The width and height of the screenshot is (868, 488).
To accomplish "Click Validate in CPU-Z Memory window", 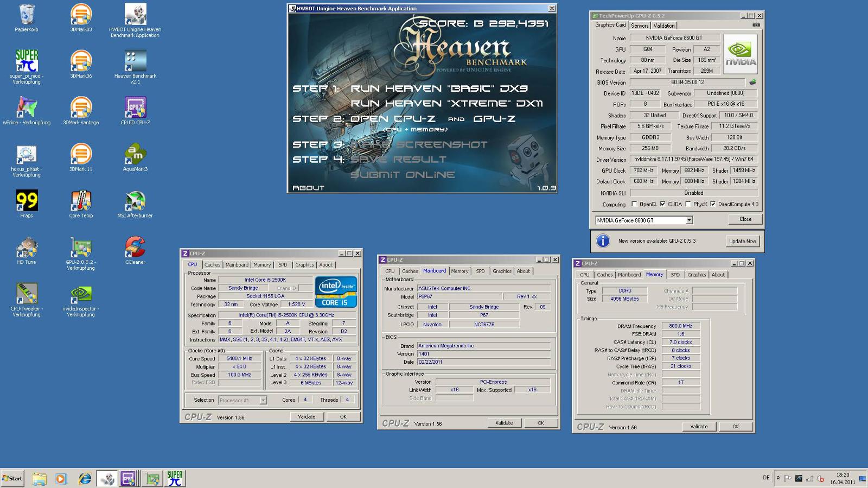I will (699, 427).
